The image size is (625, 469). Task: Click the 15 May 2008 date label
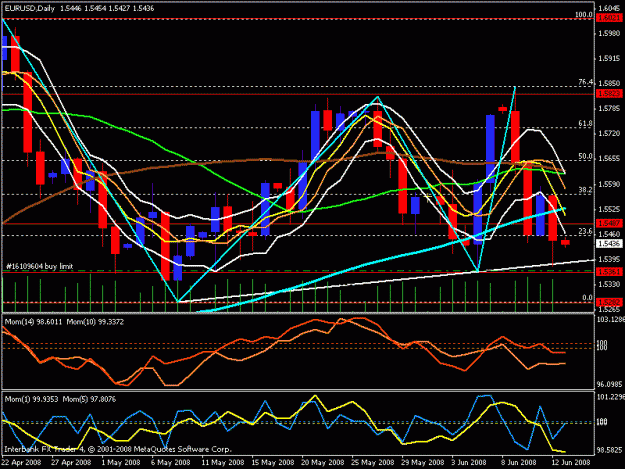pyautogui.click(x=273, y=463)
